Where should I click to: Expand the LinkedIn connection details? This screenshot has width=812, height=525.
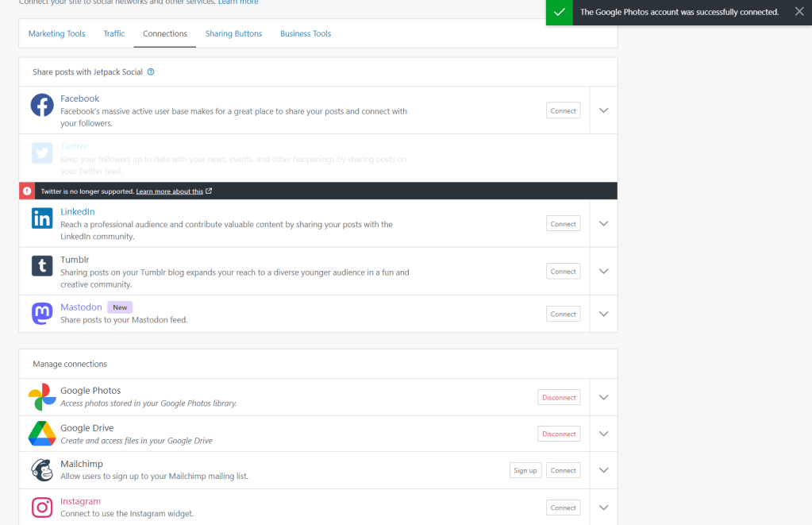[x=603, y=223]
